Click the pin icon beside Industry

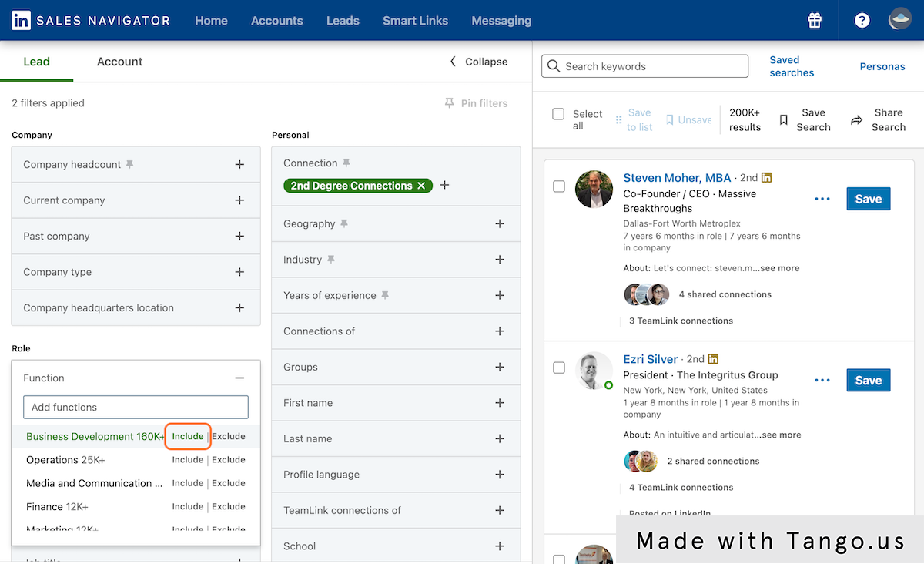[x=331, y=260]
